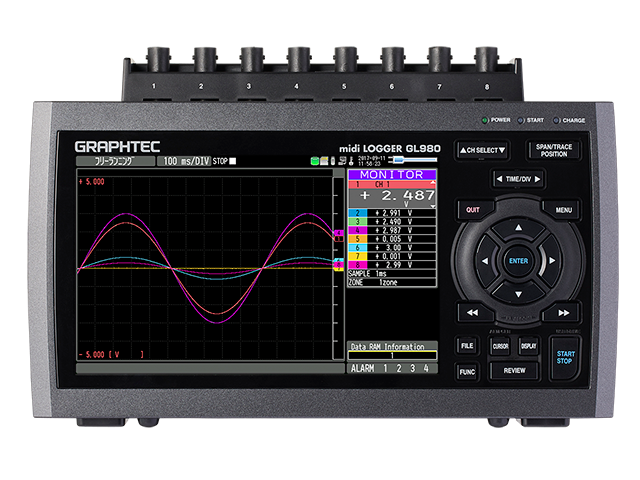Push the FUNC key
Screen dimensions: 640x480
(x=467, y=372)
